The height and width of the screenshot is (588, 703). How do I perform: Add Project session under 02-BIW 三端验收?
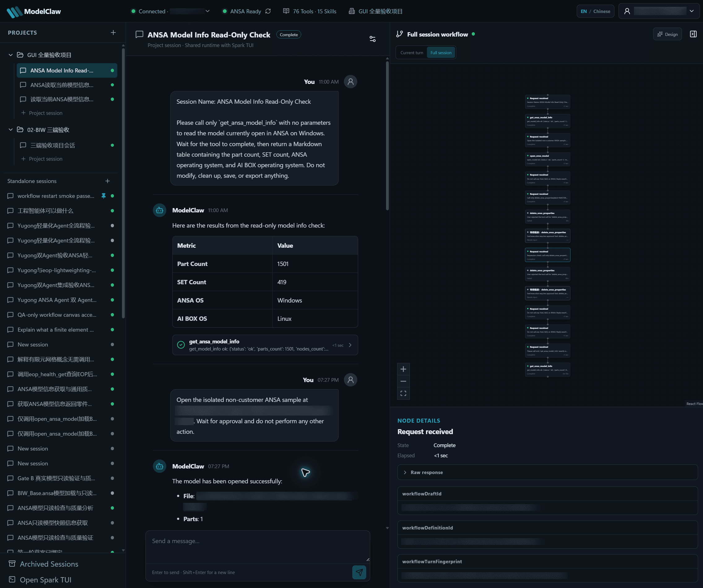pos(42,159)
